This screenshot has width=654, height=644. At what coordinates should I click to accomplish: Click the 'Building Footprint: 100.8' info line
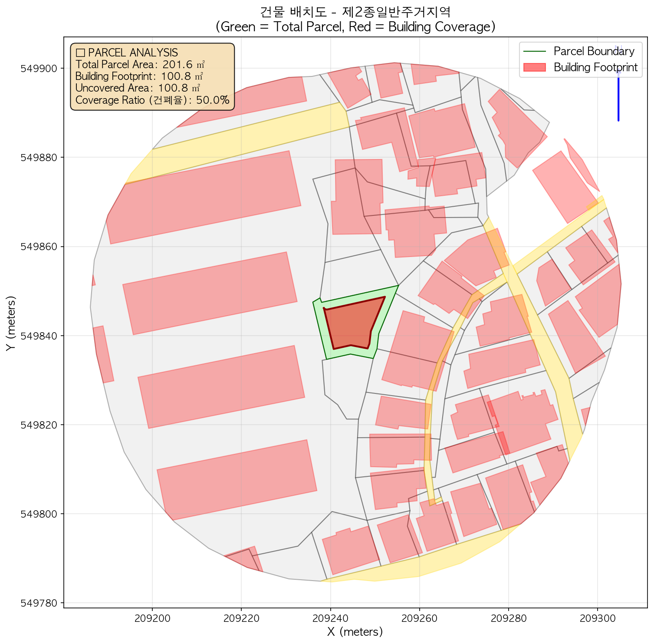pyautogui.click(x=139, y=76)
